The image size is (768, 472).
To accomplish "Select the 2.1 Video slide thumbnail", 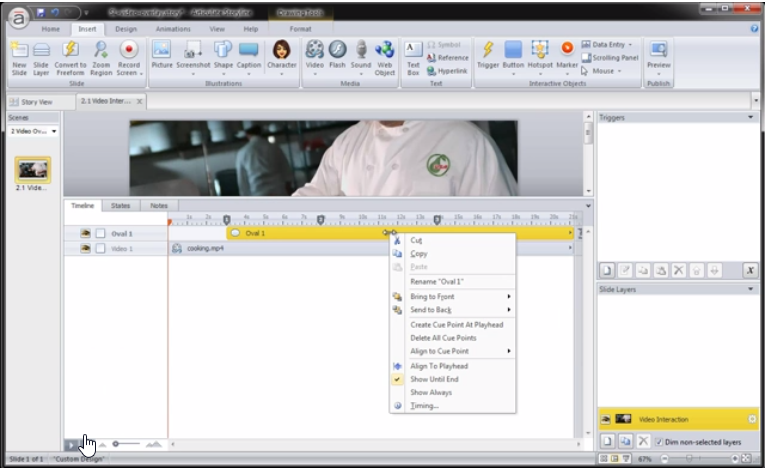I will (x=33, y=169).
